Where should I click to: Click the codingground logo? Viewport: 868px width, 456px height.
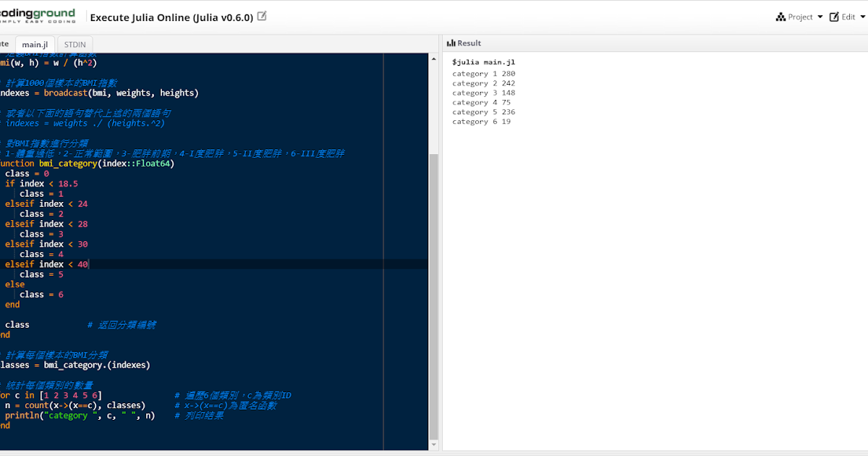pyautogui.click(x=38, y=16)
